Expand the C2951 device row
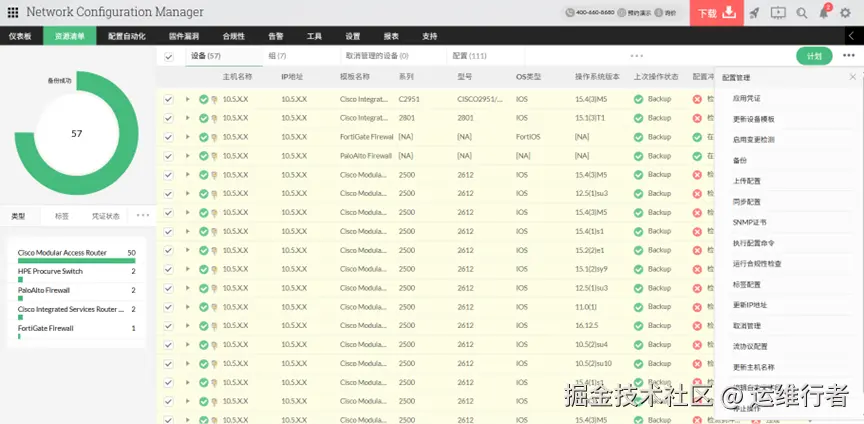The height and width of the screenshot is (424, 864). point(187,99)
